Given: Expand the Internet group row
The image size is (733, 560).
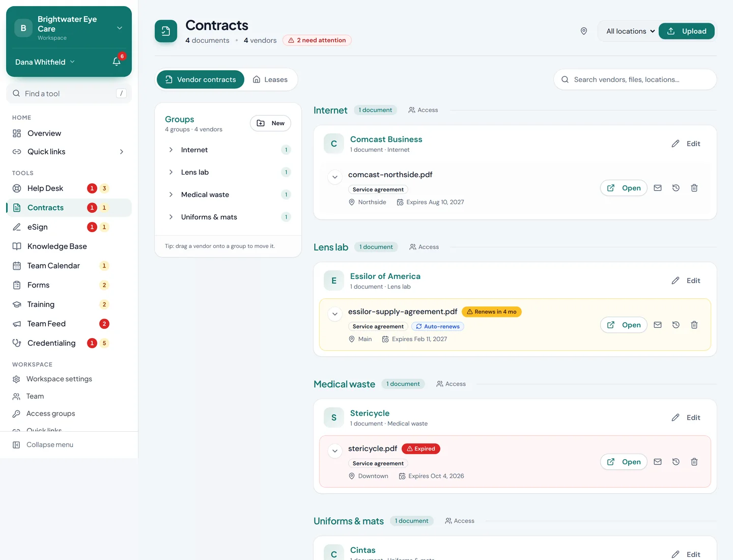Looking at the screenshot, I should tap(228, 150).
